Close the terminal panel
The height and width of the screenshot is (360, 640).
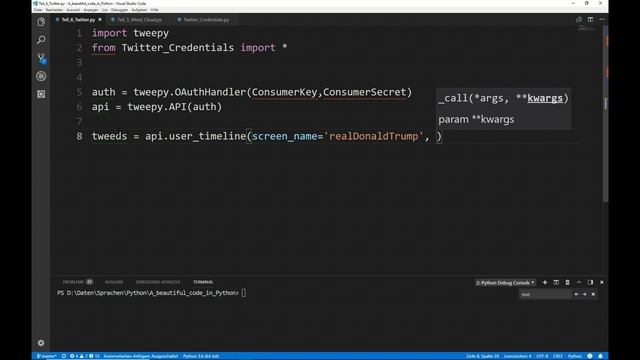(x=602, y=282)
